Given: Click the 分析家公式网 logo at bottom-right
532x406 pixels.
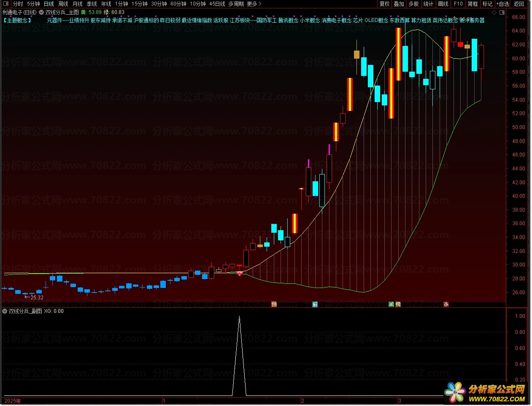Looking at the screenshot, I should [x=485, y=393].
